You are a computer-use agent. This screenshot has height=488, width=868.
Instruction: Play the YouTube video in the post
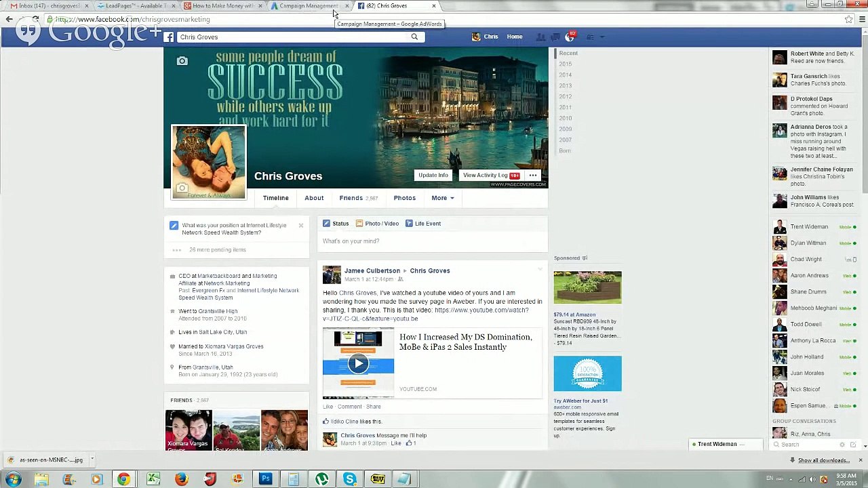click(x=358, y=363)
